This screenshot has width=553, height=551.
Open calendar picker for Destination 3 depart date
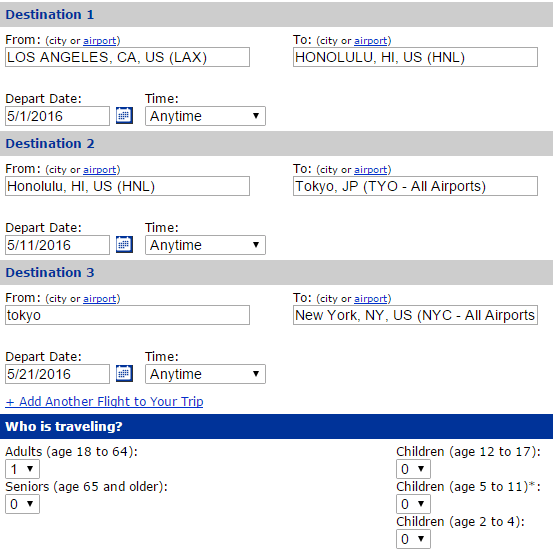(124, 374)
